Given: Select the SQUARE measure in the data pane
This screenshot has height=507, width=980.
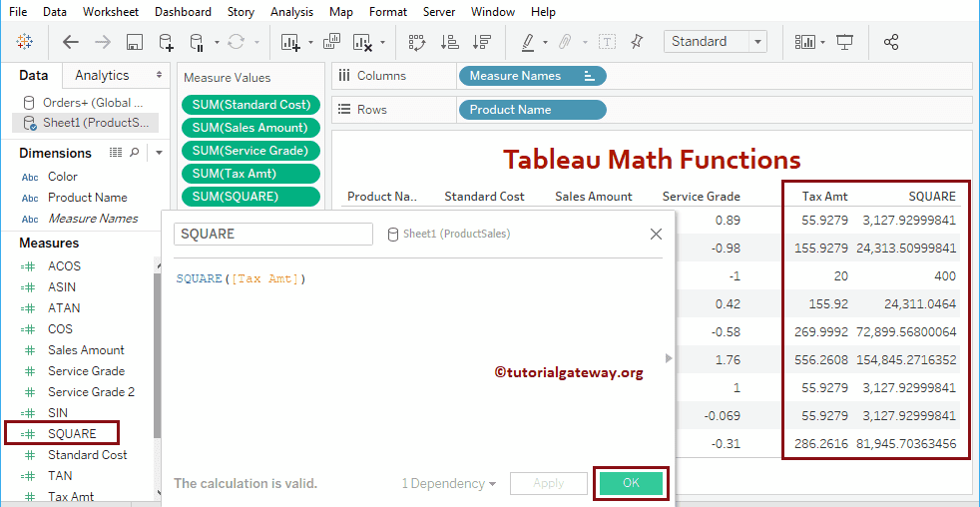Looking at the screenshot, I should [x=72, y=434].
